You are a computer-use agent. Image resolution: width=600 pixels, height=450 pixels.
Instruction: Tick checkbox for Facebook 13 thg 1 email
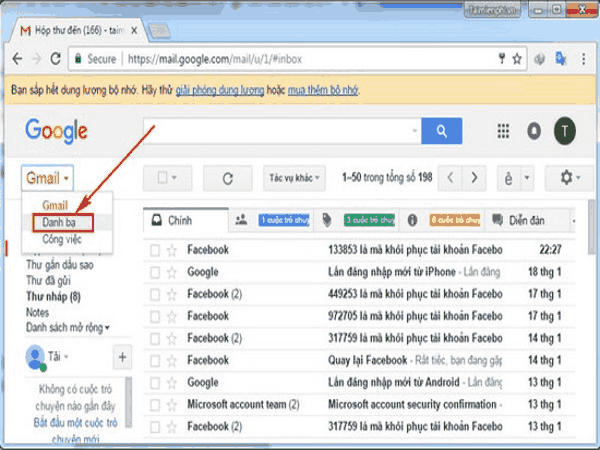(x=155, y=427)
